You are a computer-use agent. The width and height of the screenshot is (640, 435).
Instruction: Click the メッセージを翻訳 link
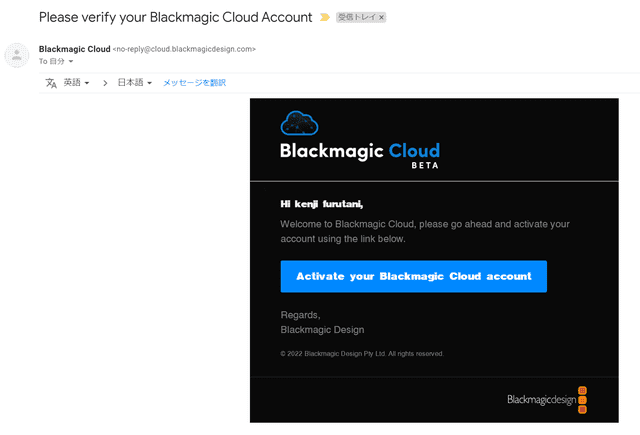[194, 83]
